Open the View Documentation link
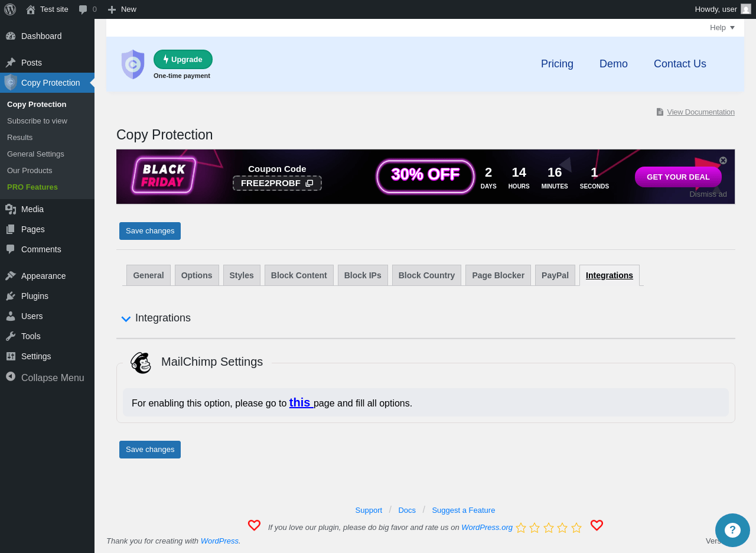 (700, 112)
